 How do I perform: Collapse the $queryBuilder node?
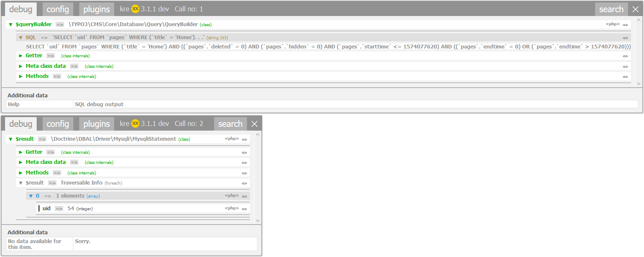tap(11, 24)
